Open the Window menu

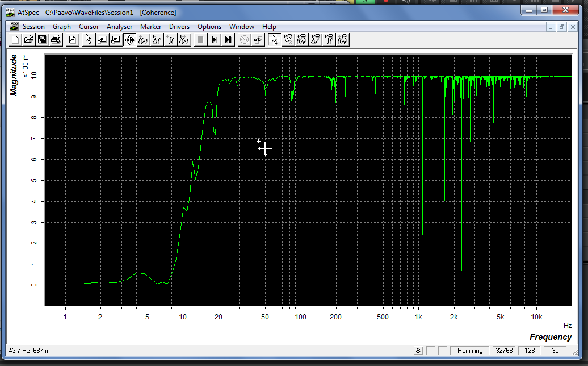click(x=242, y=27)
